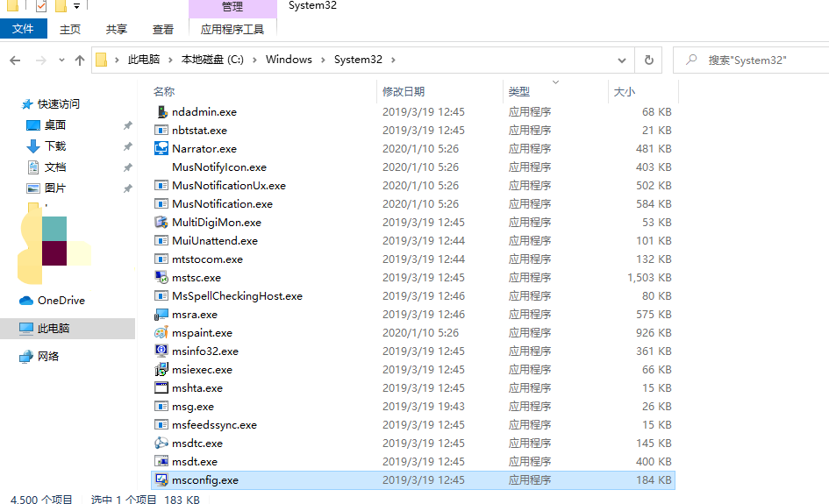Screen dimensions: 829x504
Task: Select the mstsc.exe remote desktop icon
Action: click(x=161, y=277)
